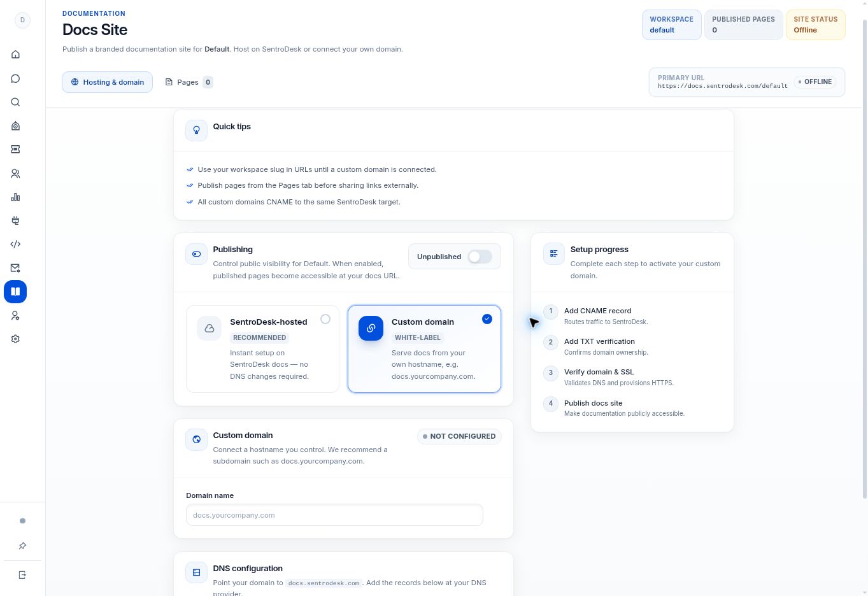Open the user-with-gear admin icon
This screenshot has width=868, height=596.
click(x=15, y=315)
